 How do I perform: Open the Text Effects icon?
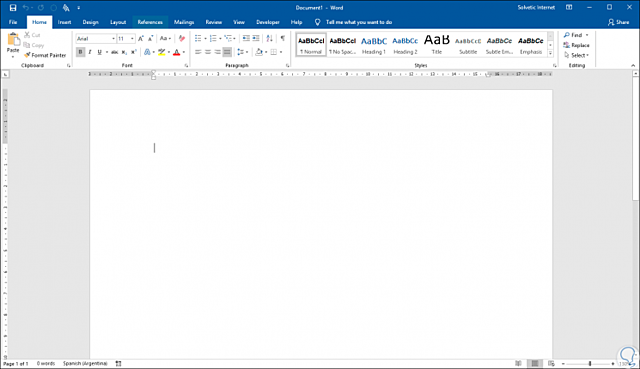(147, 52)
